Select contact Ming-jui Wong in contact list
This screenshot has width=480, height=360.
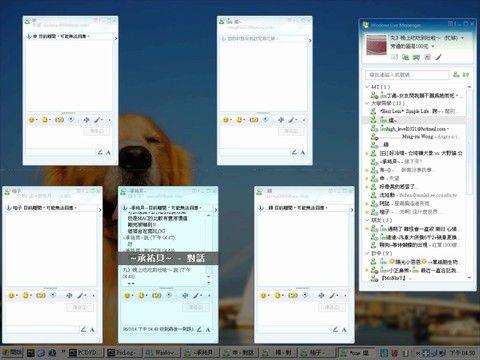coord(415,137)
